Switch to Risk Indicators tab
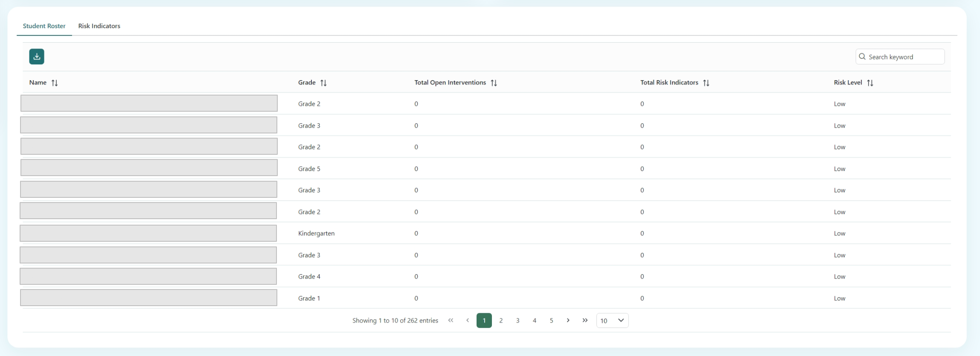This screenshot has width=980, height=356. 99,26
